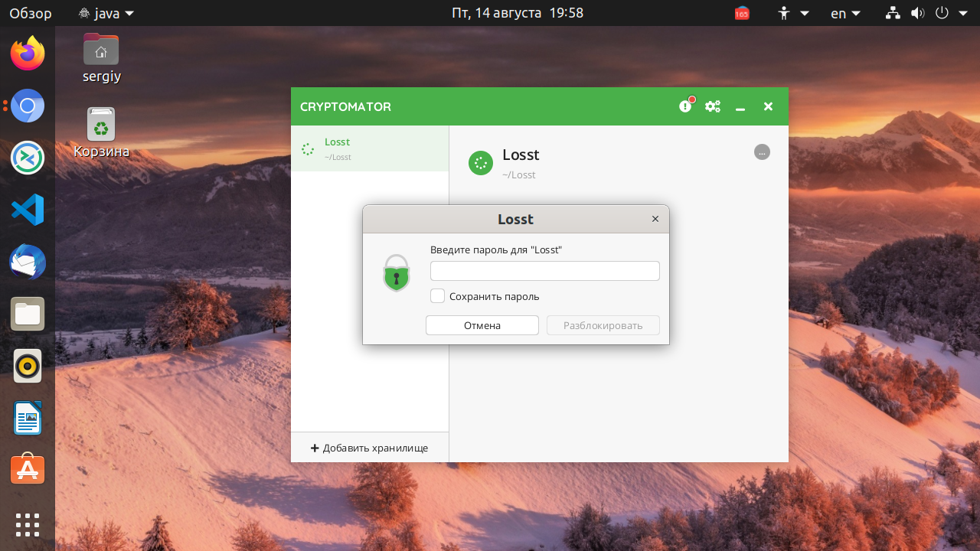This screenshot has width=980, height=551.
Task: Click the volume speaker tray icon
Action: pyautogui.click(x=918, y=13)
